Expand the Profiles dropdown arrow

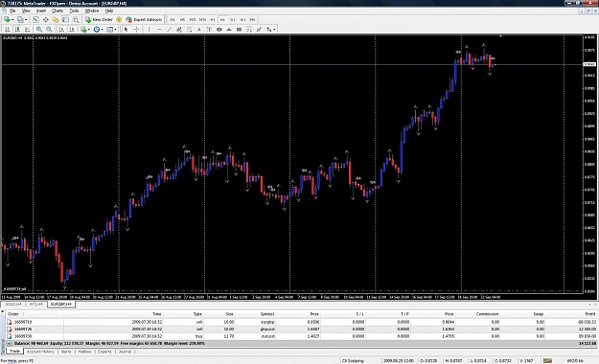(26, 20)
